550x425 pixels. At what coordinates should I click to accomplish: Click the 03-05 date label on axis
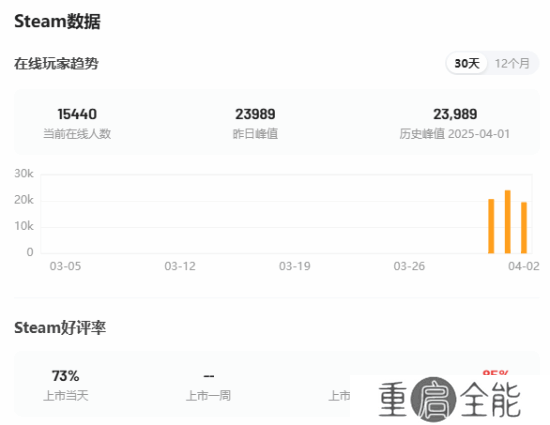65,266
